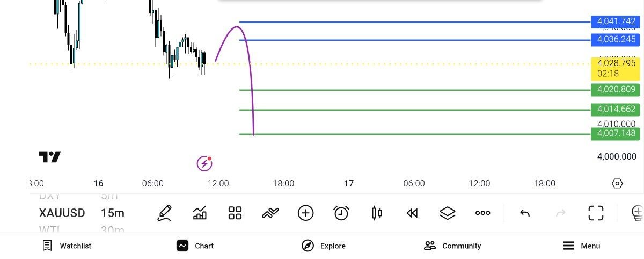Toggle fullscreen chart mode
The width and height of the screenshot is (644, 259).
[x=596, y=213]
